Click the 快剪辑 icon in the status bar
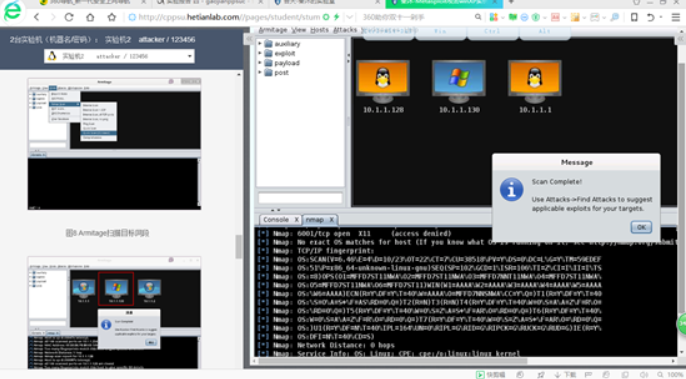 pyautogui.click(x=480, y=375)
